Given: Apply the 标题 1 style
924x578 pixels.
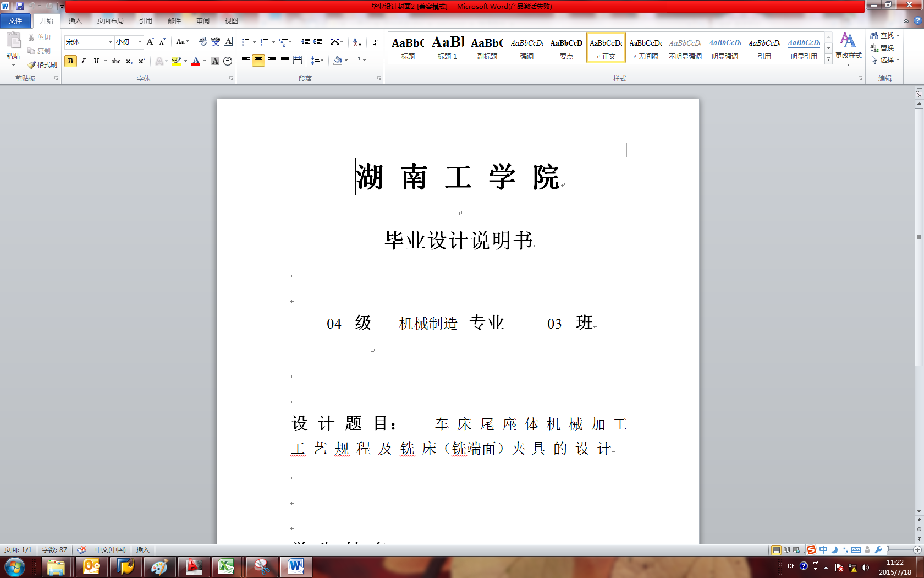Looking at the screenshot, I should [448, 48].
